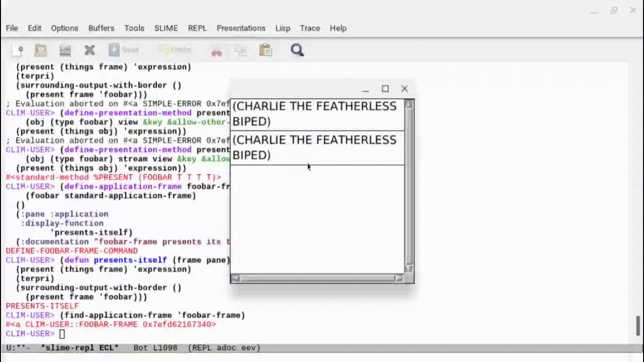644x362 pixels.
Task: Open the SLIME menu
Action: click(x=166, y=28)
